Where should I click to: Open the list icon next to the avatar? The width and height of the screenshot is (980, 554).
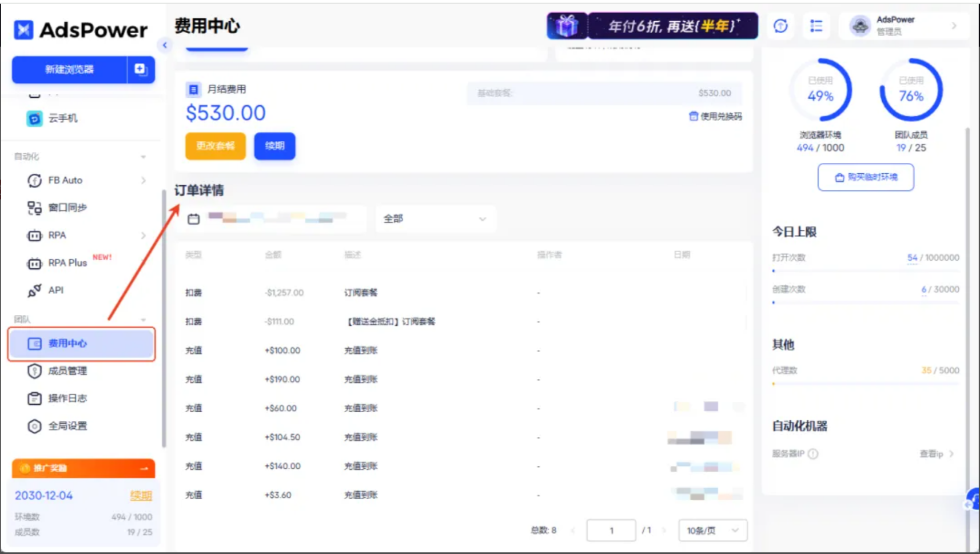816,26
